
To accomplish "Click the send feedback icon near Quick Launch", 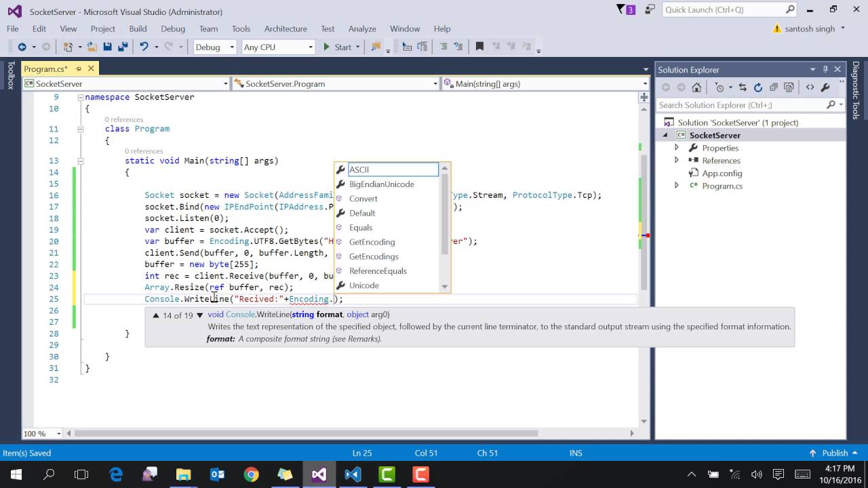I will coord(650,9).
